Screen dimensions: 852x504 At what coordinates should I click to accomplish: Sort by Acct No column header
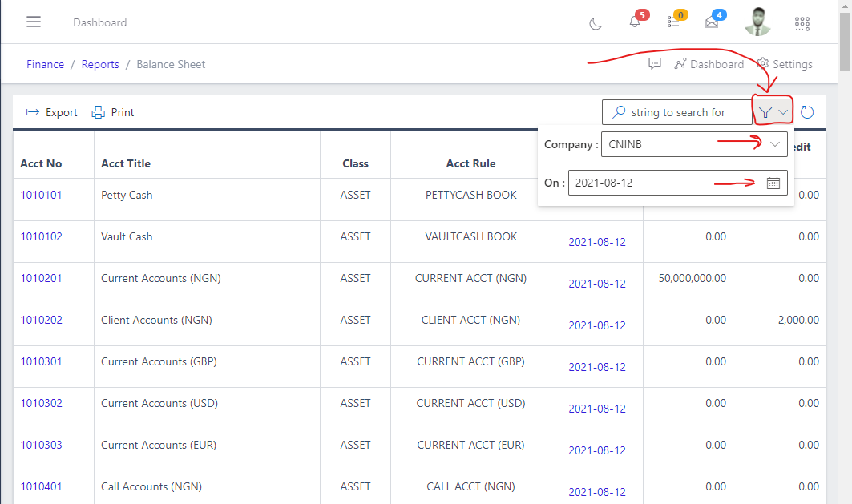click(41, 163)
